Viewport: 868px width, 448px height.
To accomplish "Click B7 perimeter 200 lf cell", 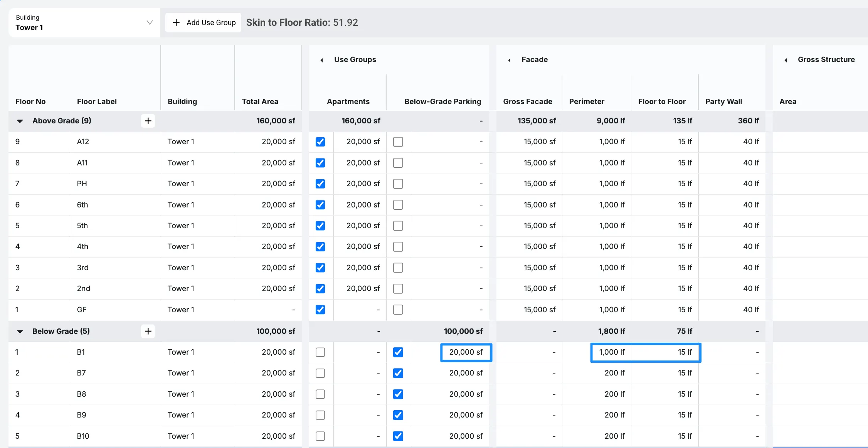I will pos(614,373).
